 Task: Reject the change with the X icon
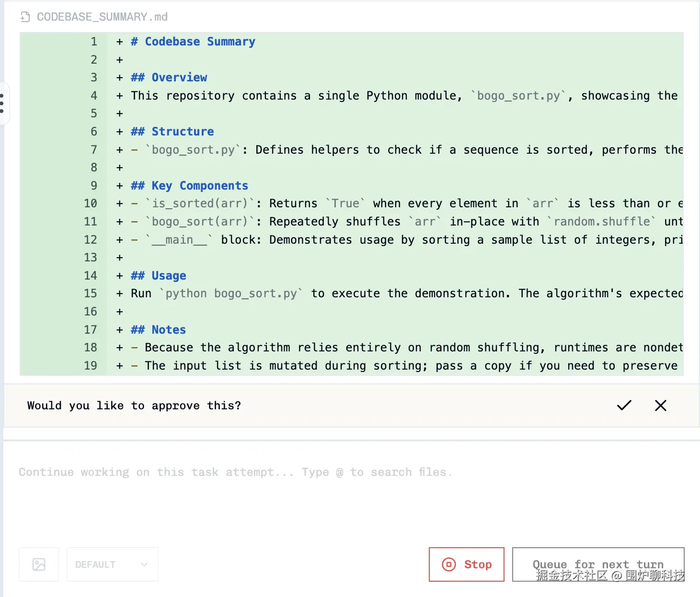(660, 406)
